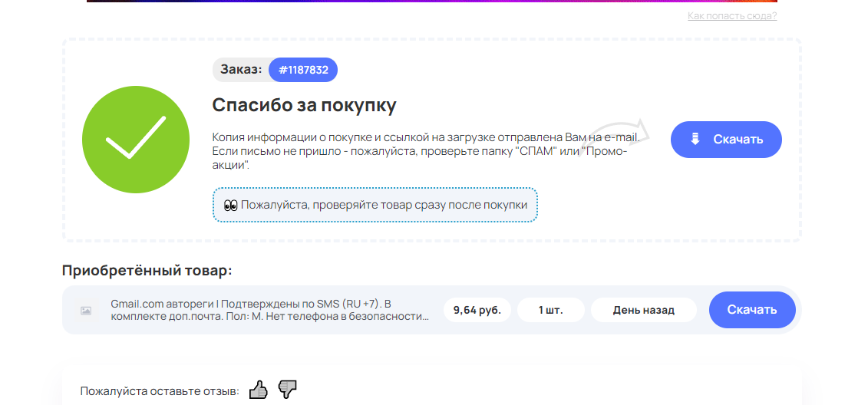868x405 pixels.
Task: Click the product image placeholder icon
Action: 86,311
